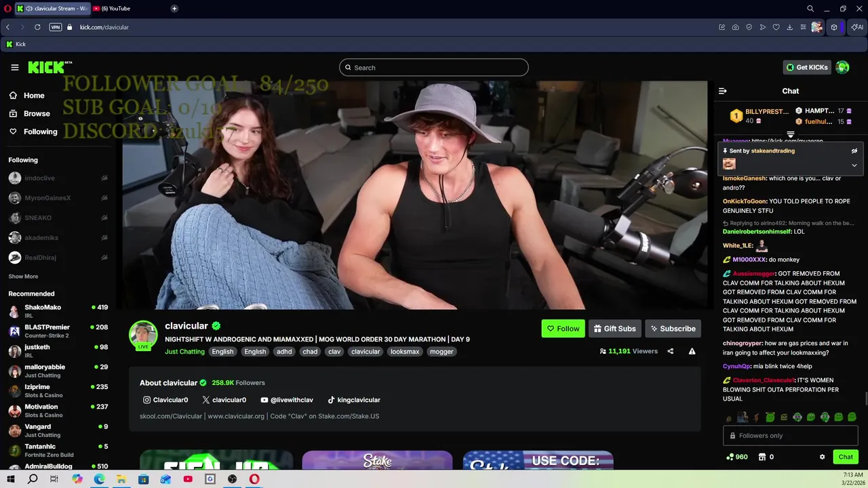Image resolution: width=868 pixels, height=488 pixels.
Task: Open File Explorer from the taskbar
Action: point(121,479)
